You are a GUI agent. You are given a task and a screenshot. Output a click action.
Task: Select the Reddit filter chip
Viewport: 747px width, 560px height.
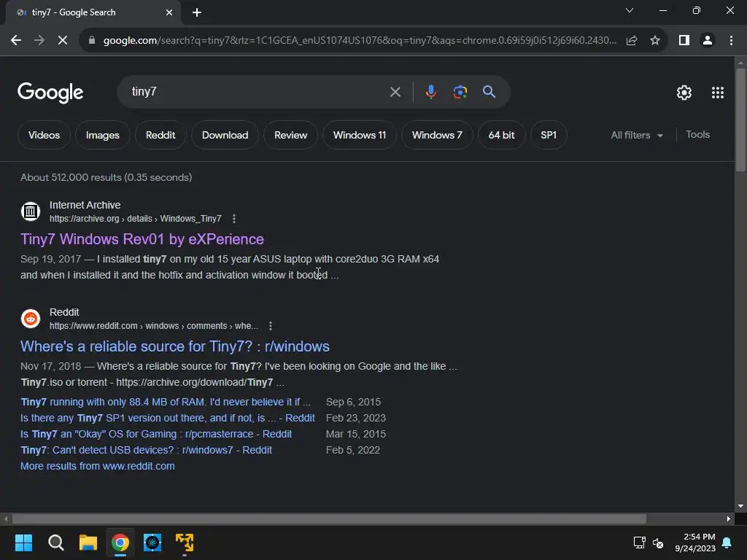coord(160,135)
